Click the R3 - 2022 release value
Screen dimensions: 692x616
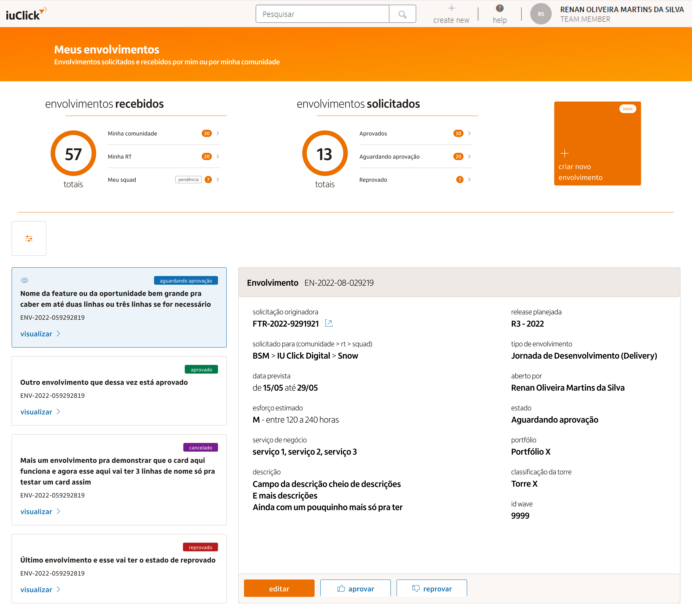click(x=527, y=324)
